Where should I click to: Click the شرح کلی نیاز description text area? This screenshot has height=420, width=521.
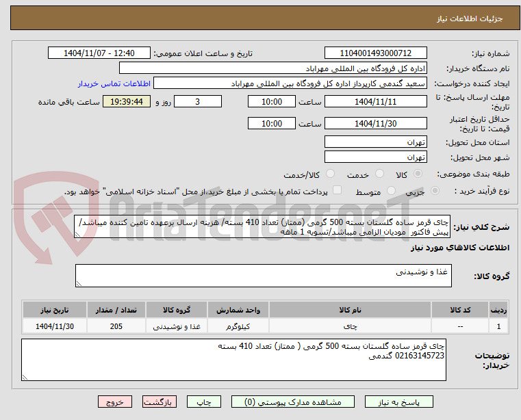pos(262,226)
